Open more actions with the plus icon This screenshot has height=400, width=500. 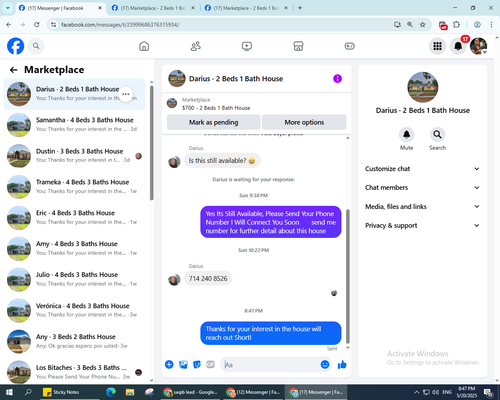point(169,365)
